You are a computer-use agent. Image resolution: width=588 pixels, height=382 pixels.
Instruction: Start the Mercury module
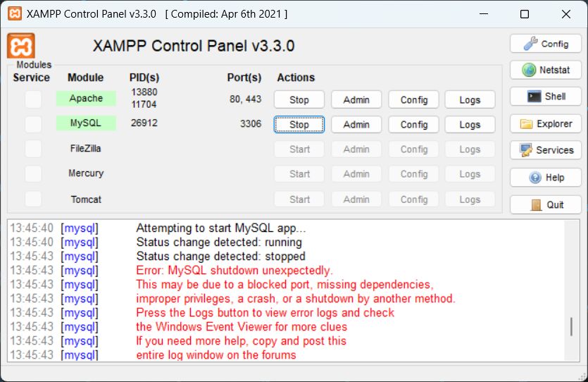(x=299, y=174)
